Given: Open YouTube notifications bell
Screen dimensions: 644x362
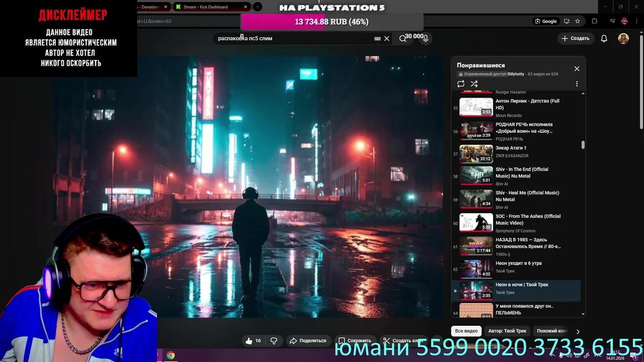Looking at the screenshot, I should point(604,38).
